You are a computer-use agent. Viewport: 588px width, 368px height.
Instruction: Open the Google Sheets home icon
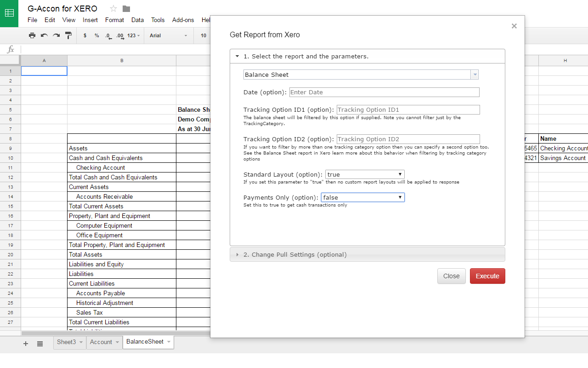(x=9, y=13)
